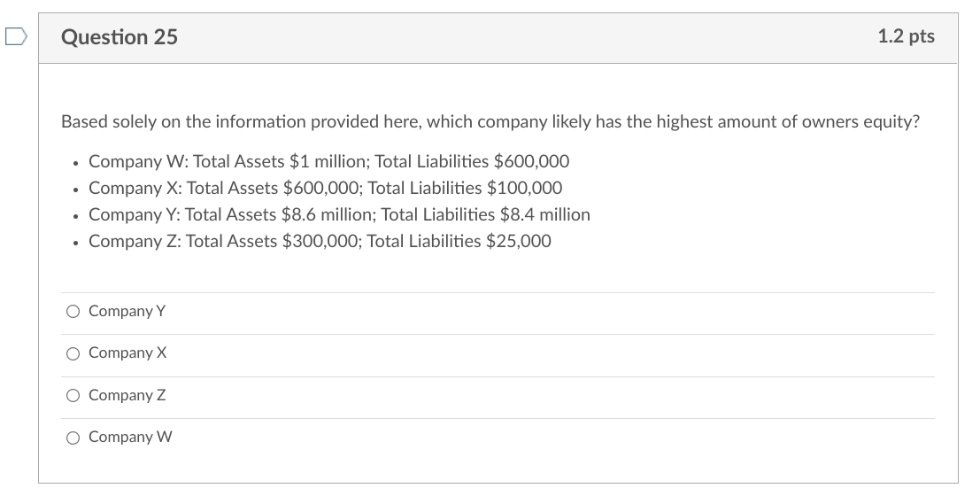Pick the Company Z radio button
980x496 pixels.
point(73,395)
